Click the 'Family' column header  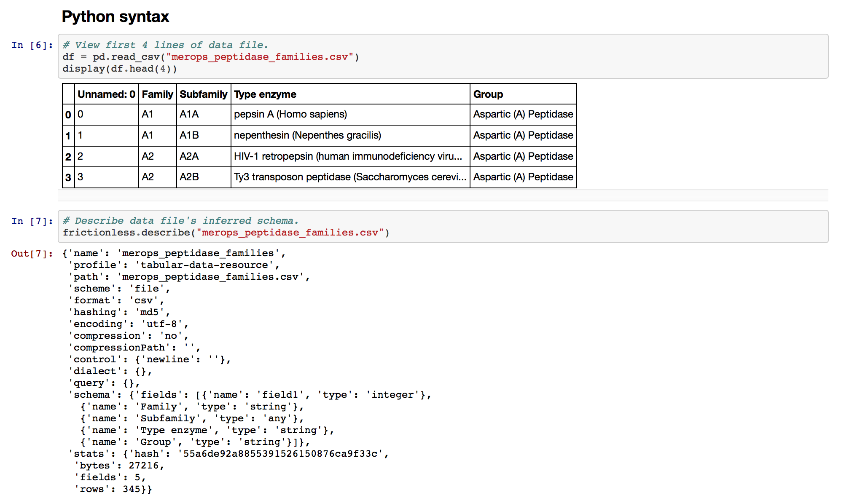(x=158, y=94)
